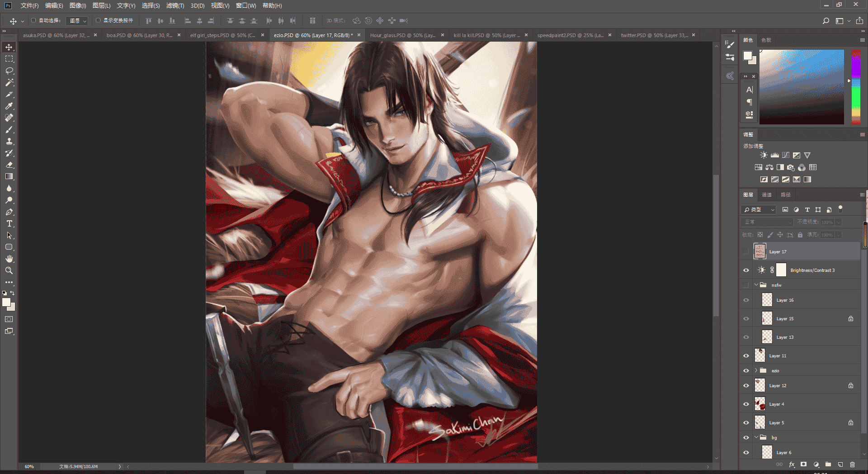This screenshot has width=868, height=474.
Task: Click the foreground color swatch in toolbar
Action: coord(6,302)
